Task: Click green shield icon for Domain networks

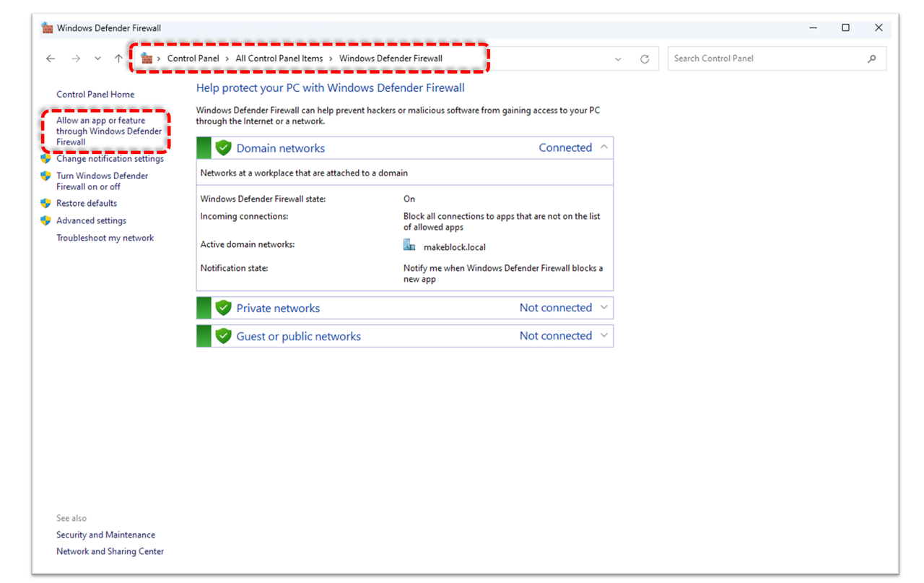Action: tap(223, 148)
